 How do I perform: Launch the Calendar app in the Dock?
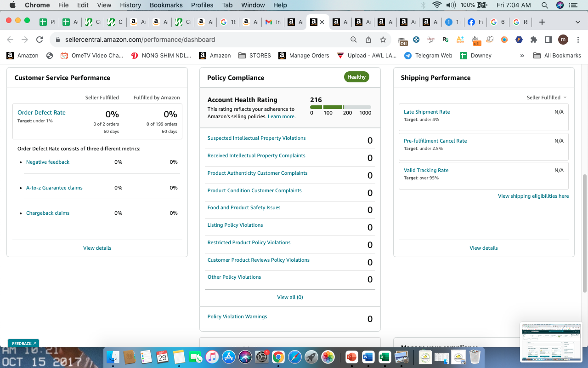[x=162, y=356]
